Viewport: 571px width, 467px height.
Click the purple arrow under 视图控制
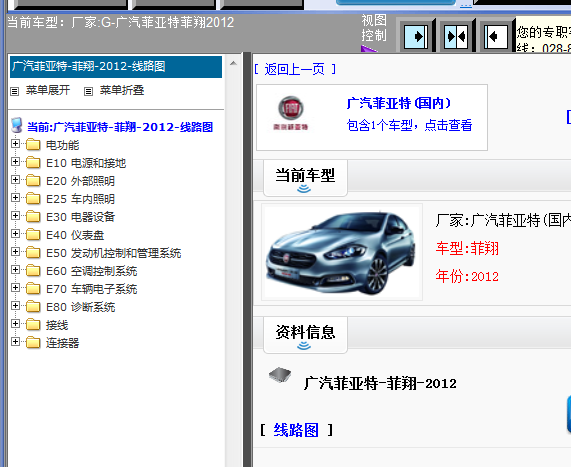(x=369, y=49)
